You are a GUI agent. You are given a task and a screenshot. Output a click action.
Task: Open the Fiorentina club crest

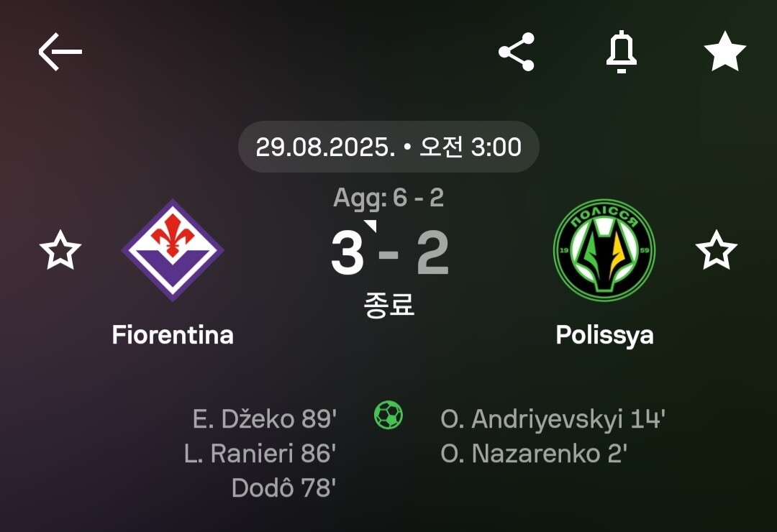[x=173, y=250]
